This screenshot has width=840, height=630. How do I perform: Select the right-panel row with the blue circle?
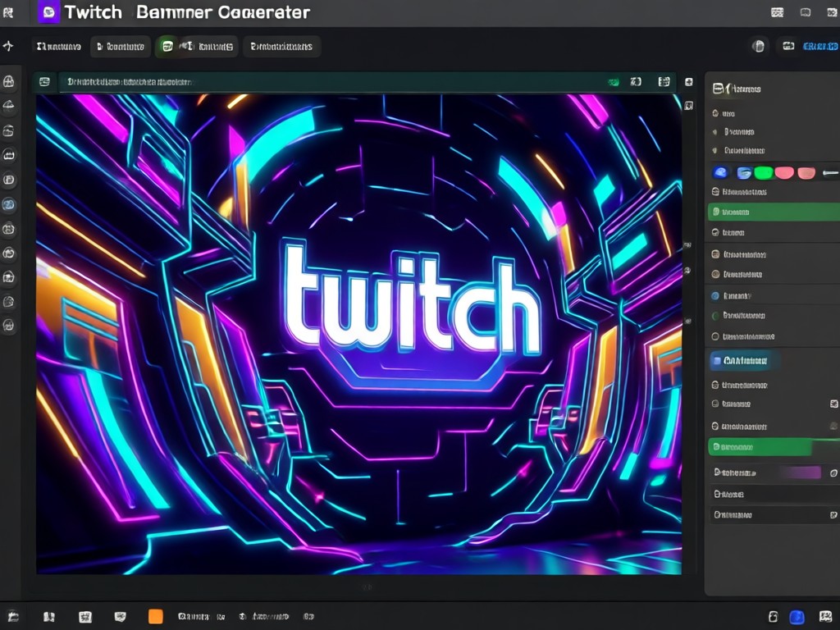pos(774,295)
